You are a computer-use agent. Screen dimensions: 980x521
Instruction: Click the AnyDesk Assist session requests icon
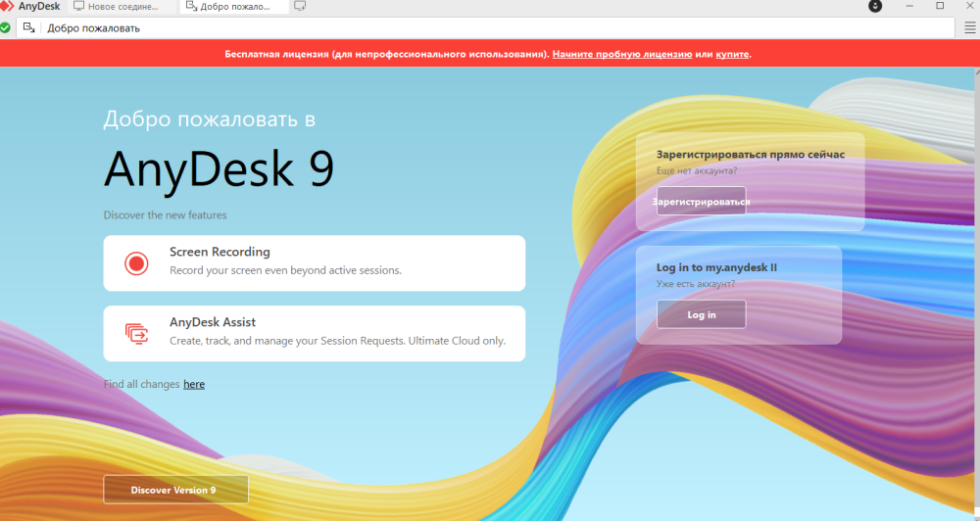136,334
